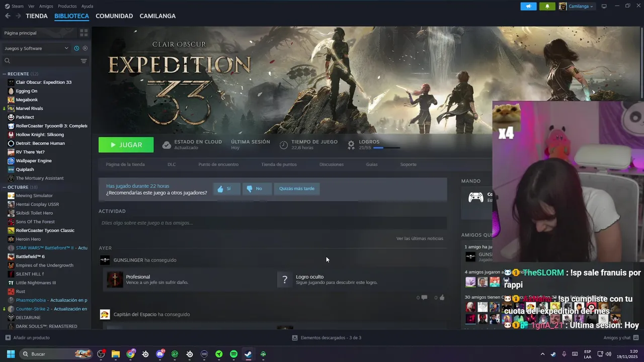Screen dimensions: 644x362
Task: Click the achievements progress bar
Action: (x=386, y=148)
